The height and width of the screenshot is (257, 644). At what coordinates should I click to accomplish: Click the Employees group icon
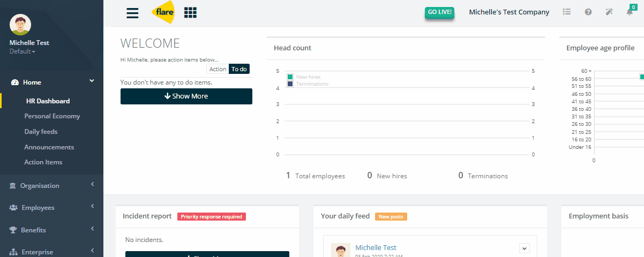(x=13, y=208)
